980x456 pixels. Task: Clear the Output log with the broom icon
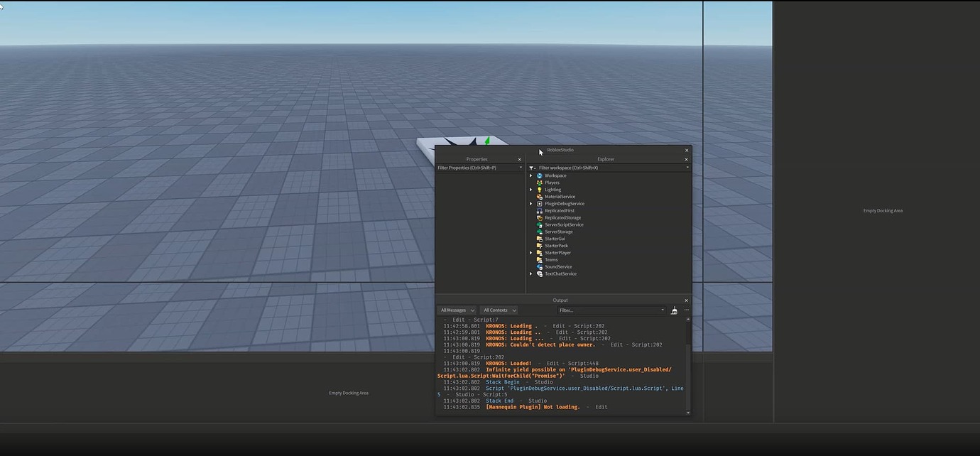click(674, 310)
